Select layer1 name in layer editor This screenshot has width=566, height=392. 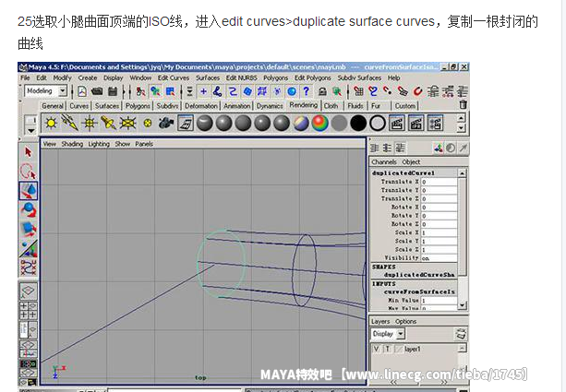click(x=412, y=349)
